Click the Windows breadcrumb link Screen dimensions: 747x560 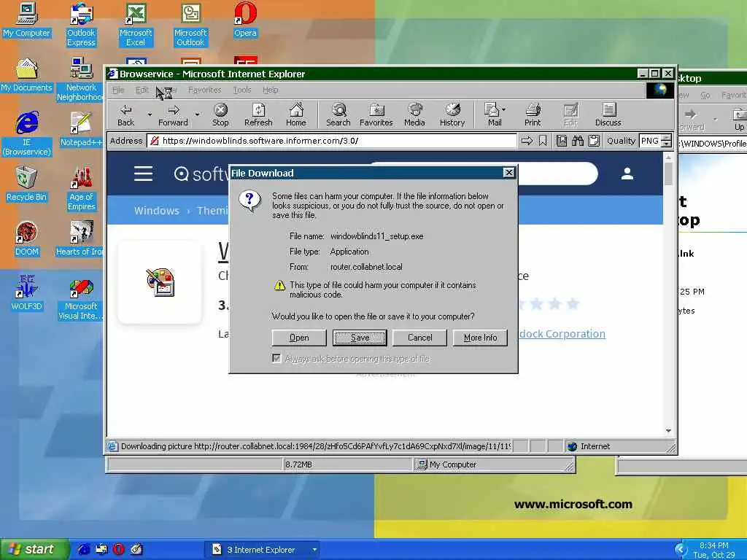tap(156, 211)
